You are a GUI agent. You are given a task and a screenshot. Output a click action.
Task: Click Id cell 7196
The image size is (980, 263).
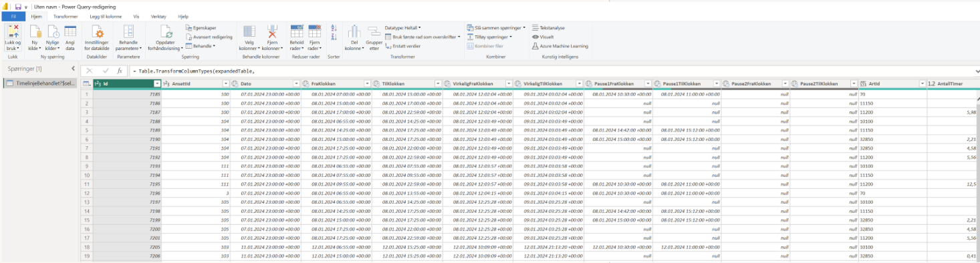[126, 192]
